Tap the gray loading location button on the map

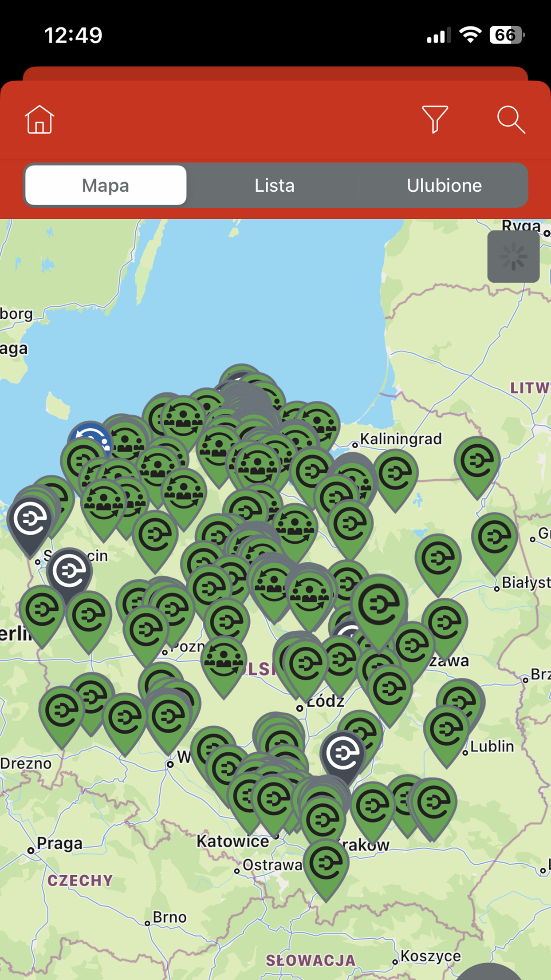point(513,257)
